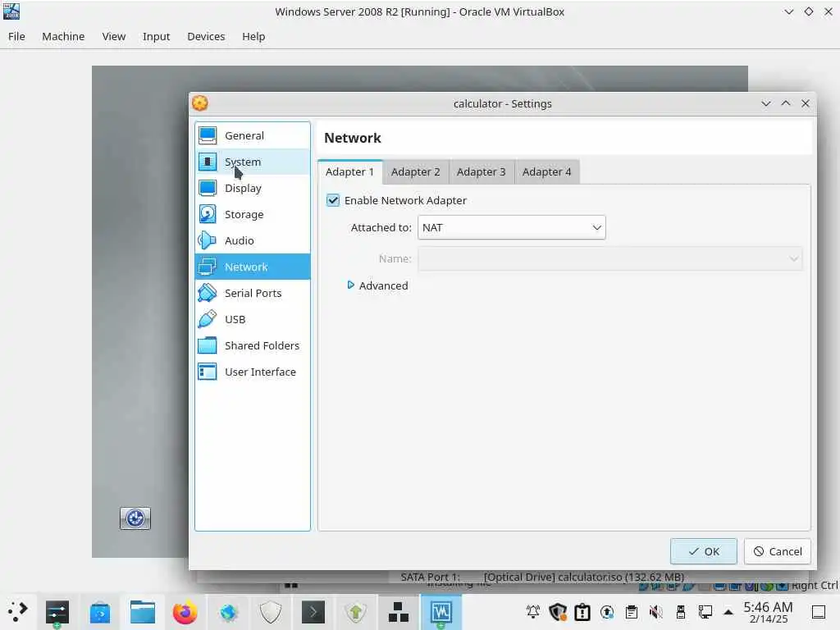Open notifications bell in system tray
This screenshot has width=840, height=630.
point(533,612)
